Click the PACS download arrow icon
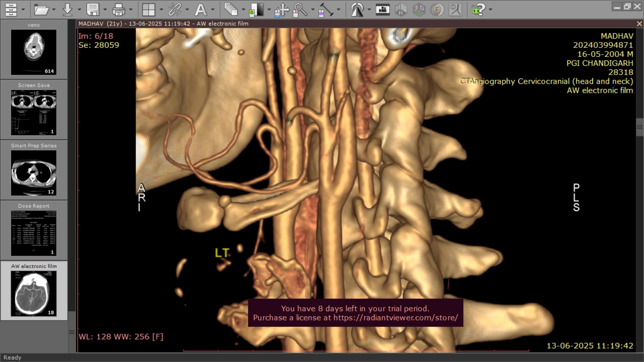This screenshot has height=362, width=644. tap(67, 9)
